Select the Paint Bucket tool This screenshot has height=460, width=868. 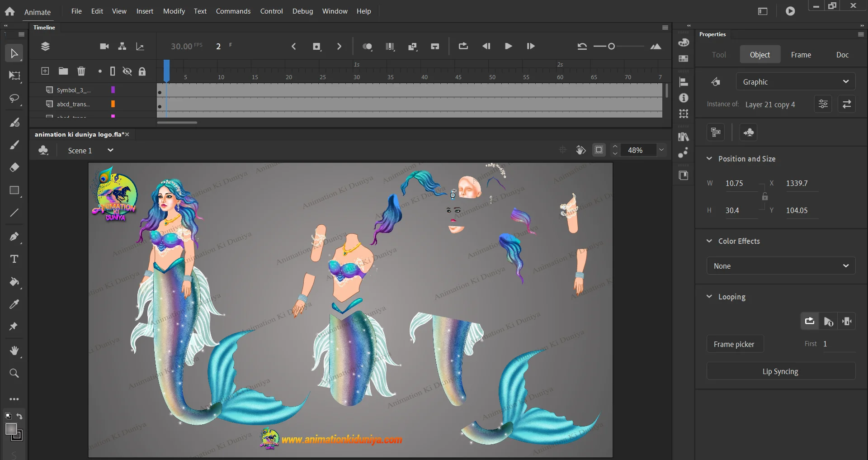(x=14, y=282)
